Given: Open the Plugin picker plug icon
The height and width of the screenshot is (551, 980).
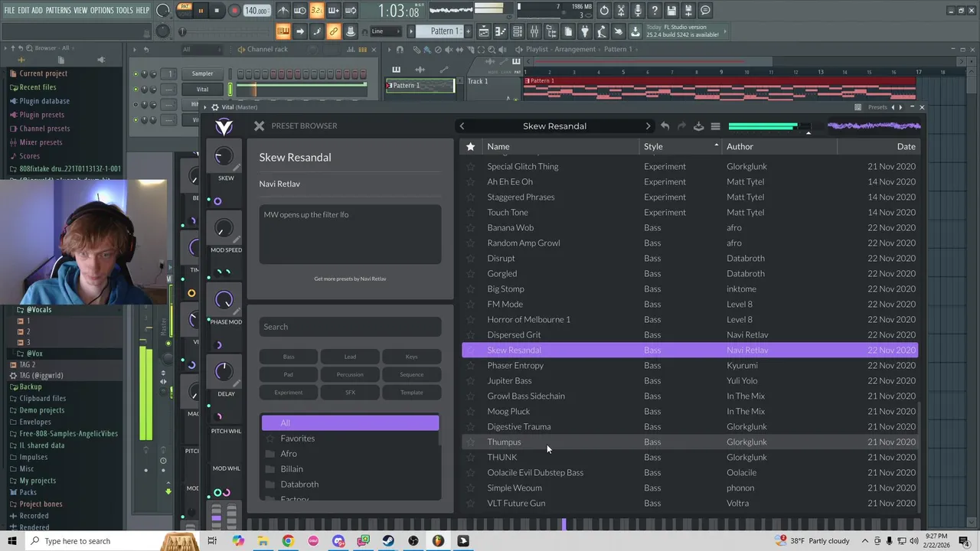Looking at the screenshot, I should point(585,31).
